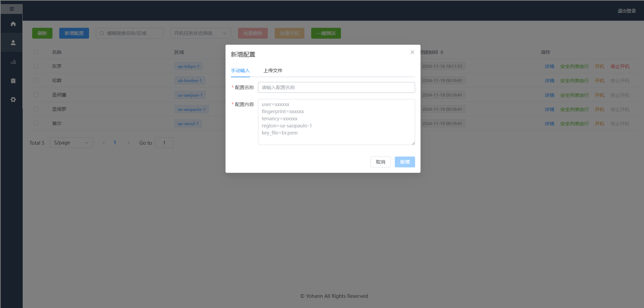Image resolution: width=644 pixels, height=308 pixels.
Task: Click the us-sanjose-1 region tag
Action: 190,95
